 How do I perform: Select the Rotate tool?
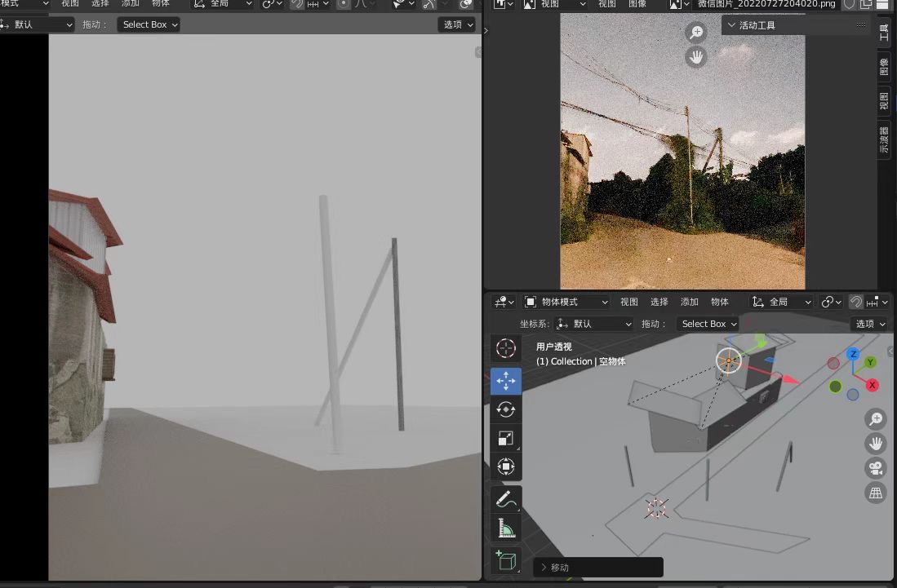point(506,409)
